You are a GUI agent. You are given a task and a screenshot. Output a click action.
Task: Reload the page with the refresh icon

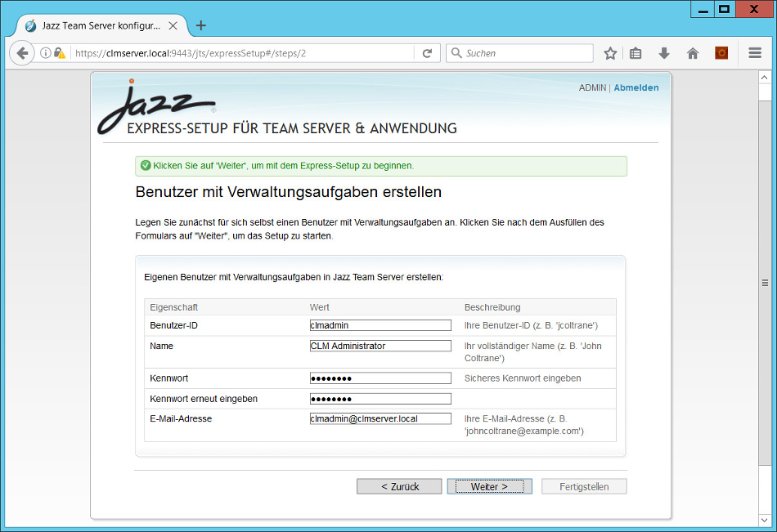coord(427,53)
